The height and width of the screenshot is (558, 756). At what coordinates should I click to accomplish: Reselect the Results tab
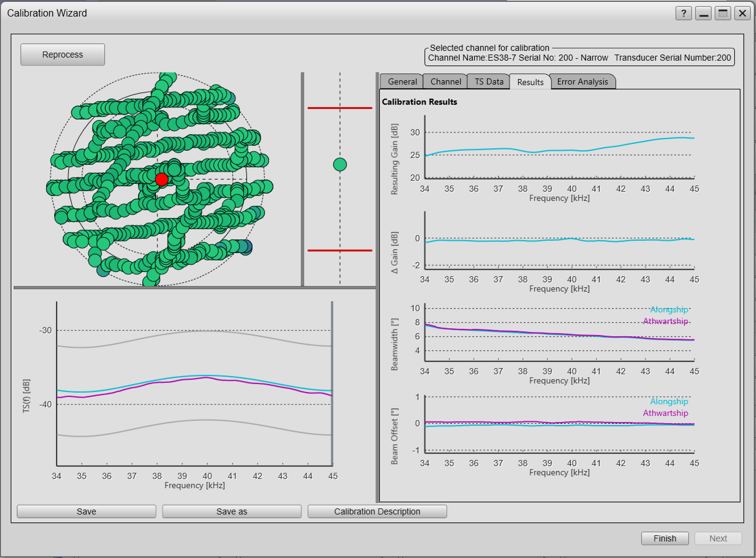pos(530,82)
